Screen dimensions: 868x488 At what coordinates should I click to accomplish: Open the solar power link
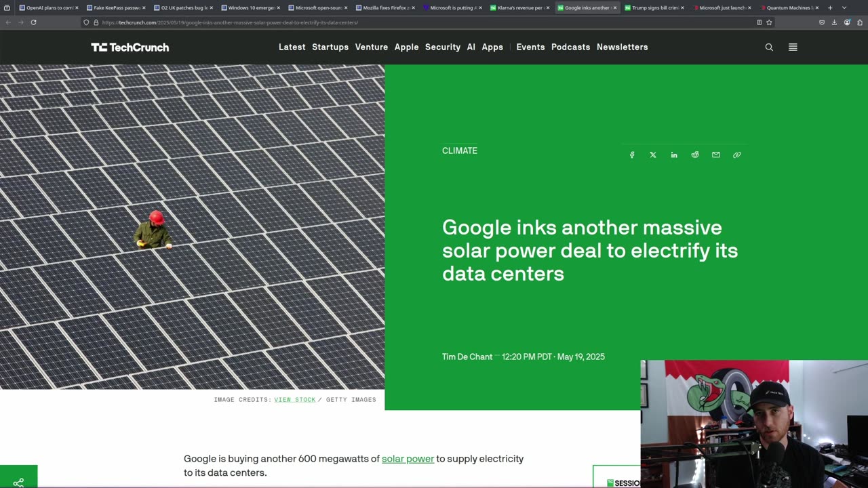click(x=408, y=459)
